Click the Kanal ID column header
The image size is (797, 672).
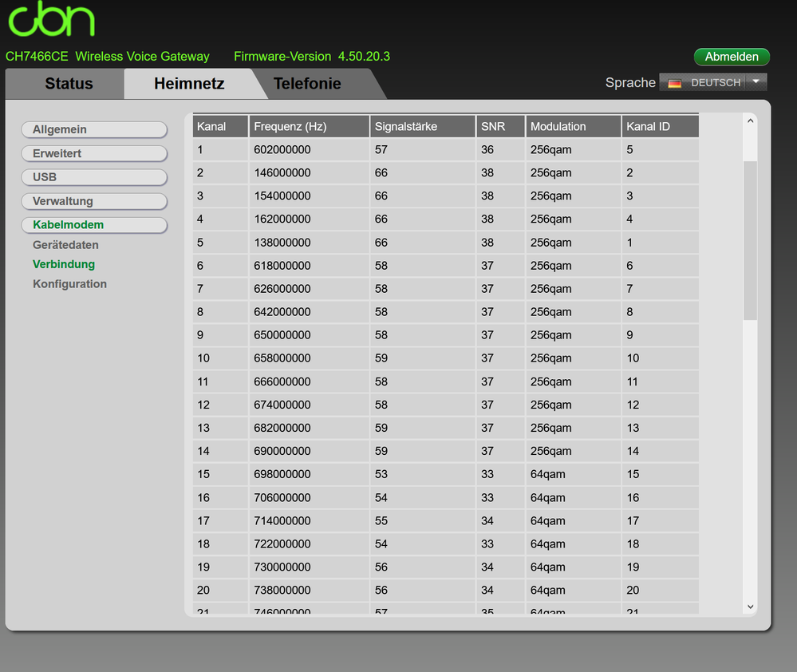[661, 127]
